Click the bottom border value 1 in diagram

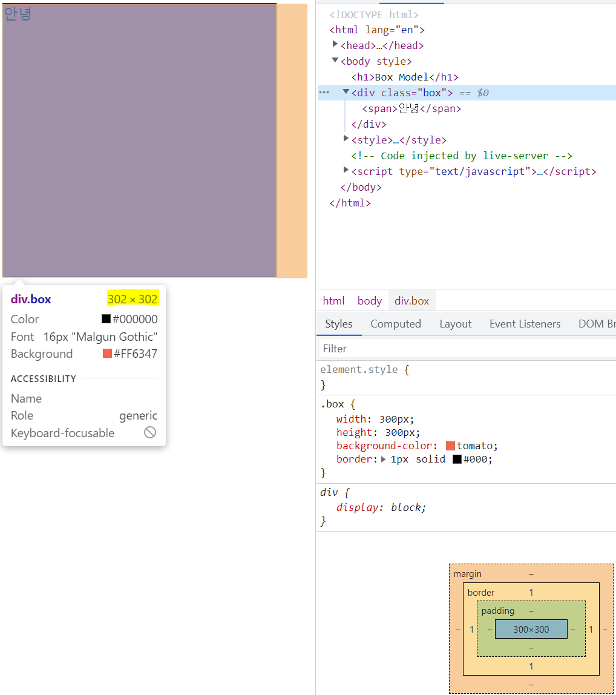click(531, 666)
